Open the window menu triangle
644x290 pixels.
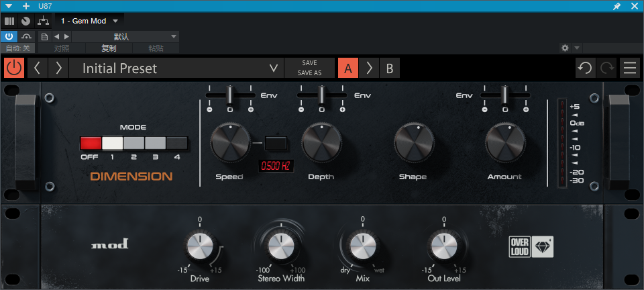click(x=9, y=6)
